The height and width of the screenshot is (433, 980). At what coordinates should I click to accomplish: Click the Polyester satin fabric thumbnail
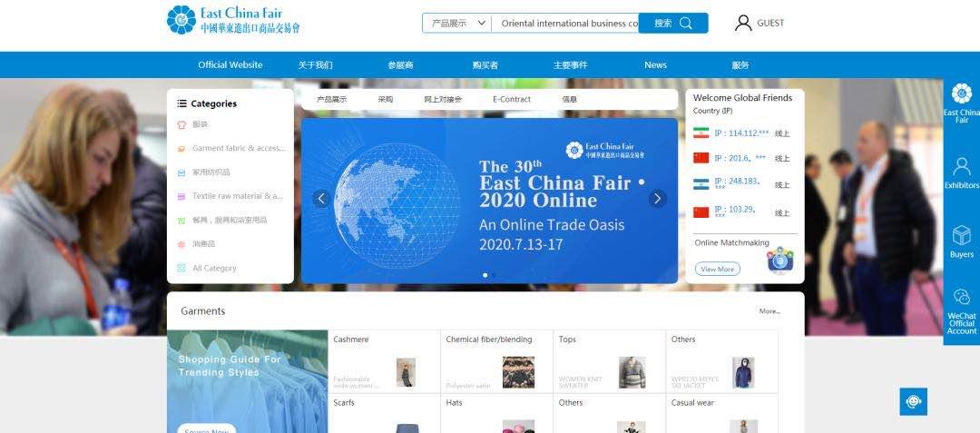pyautogui.click(x=519, y=372)
